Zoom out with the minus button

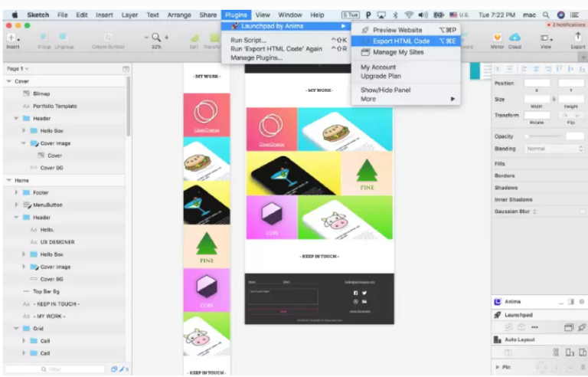tap(146, 38)
